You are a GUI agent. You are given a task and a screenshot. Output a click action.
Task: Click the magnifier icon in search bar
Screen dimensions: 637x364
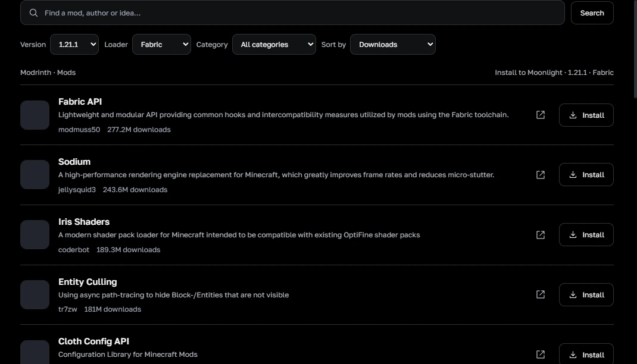click(x=34, y=13)
